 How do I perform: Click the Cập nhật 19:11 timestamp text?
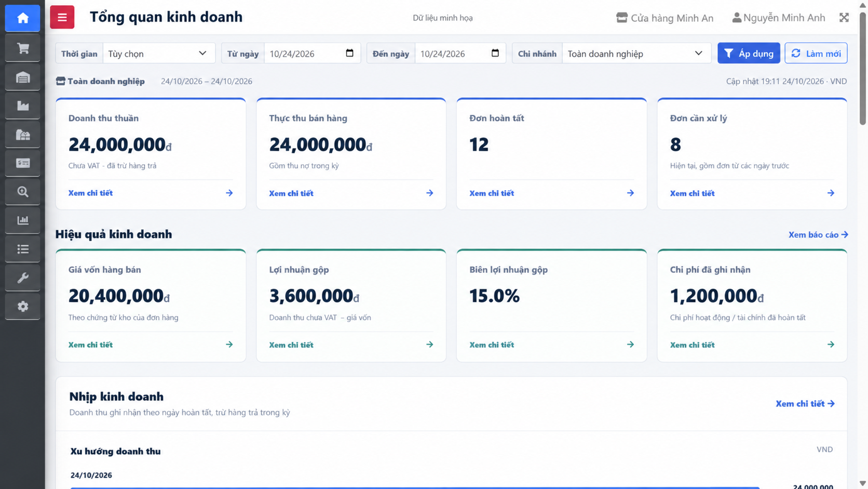pos(786,81)
